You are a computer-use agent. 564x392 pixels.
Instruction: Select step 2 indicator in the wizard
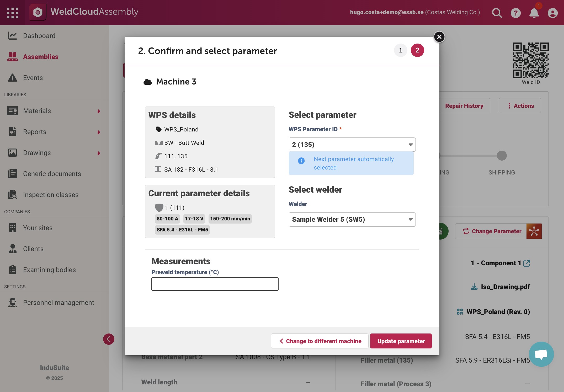(x=417, y=50)
